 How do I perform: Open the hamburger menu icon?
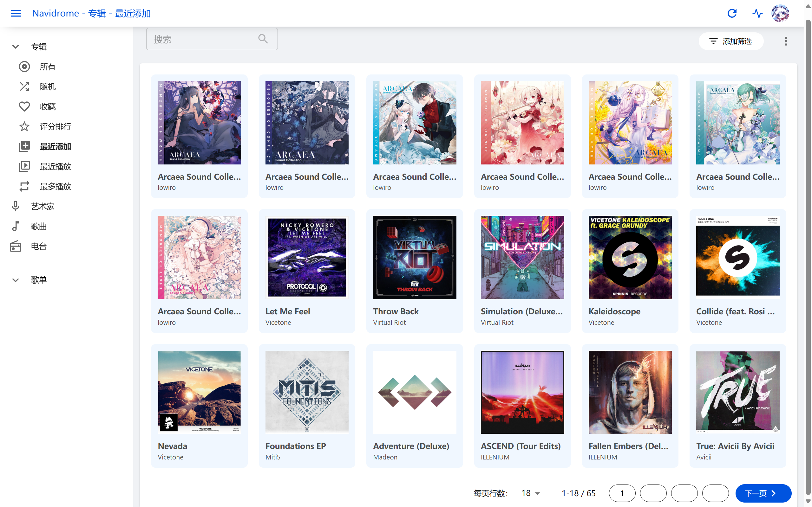coord(16,13)
